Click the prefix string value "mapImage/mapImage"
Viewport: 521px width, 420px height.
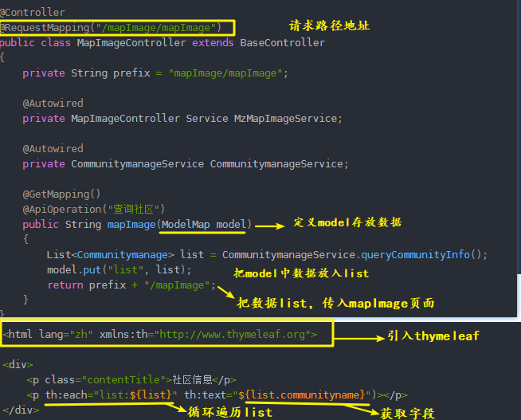pos(225,73)
